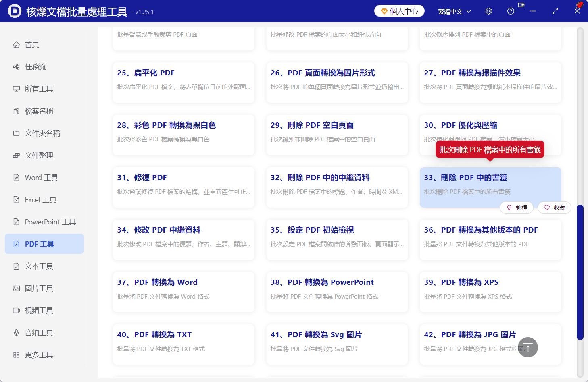Select 所有工具 in the sidebar
The height and width of the screenshot is (382, 588).
point(44,89)
